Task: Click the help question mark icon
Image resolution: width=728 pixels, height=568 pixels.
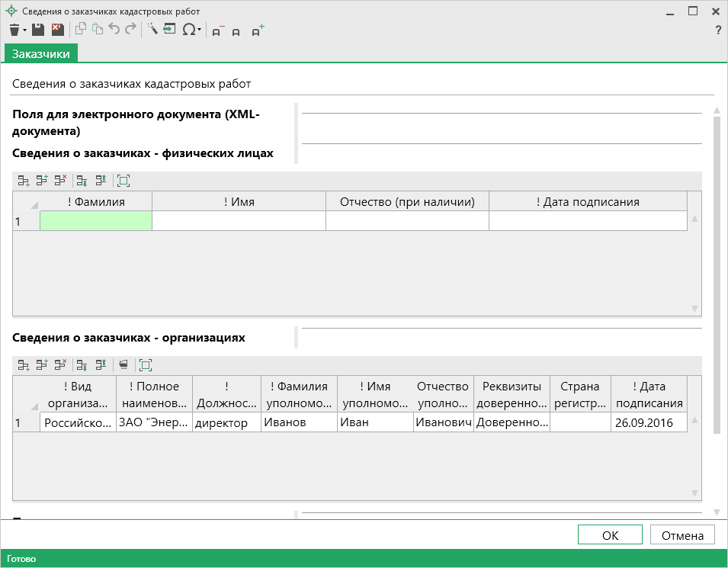Action: [x=717, y=30]
